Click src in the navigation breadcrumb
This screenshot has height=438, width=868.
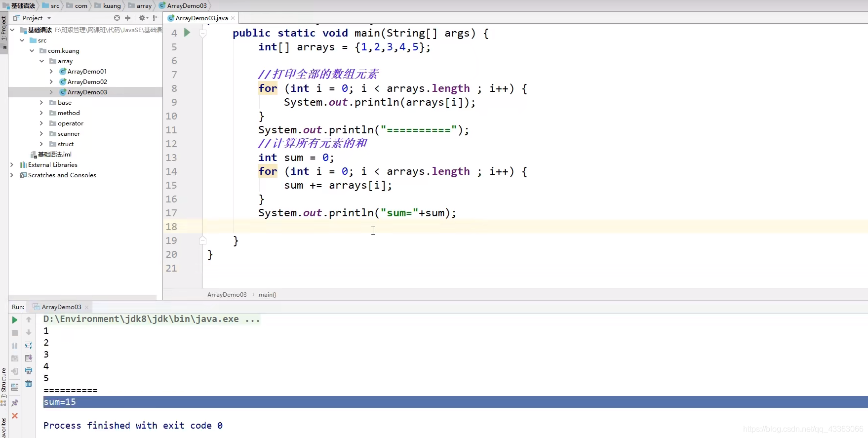50,5
